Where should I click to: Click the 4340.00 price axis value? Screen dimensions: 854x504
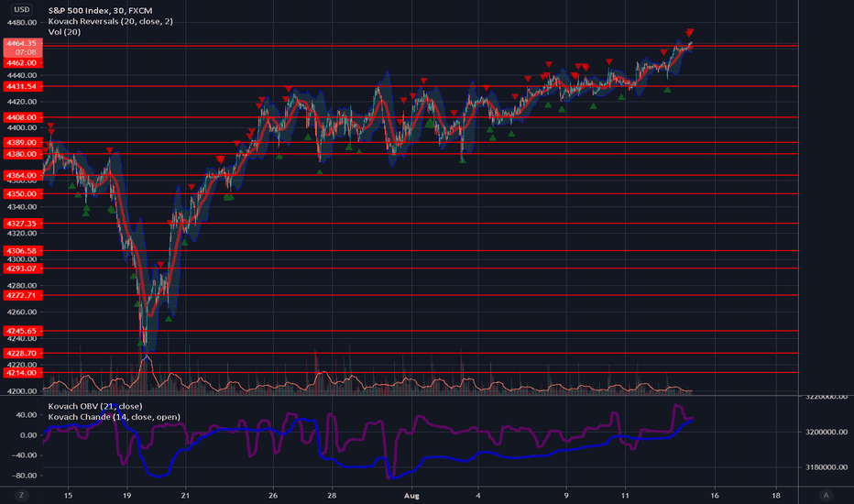[22, 206]
